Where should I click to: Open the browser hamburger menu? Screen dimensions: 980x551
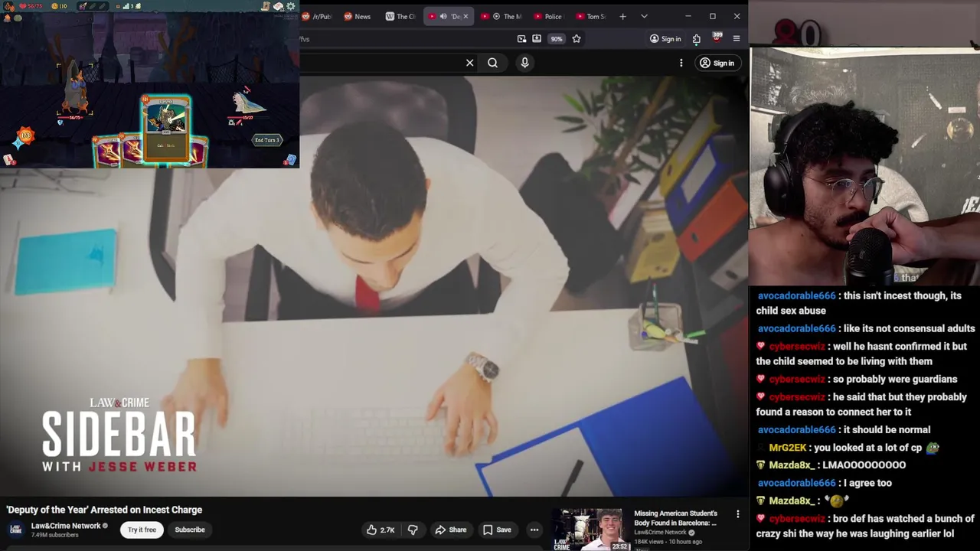click(x=737, y=39)
